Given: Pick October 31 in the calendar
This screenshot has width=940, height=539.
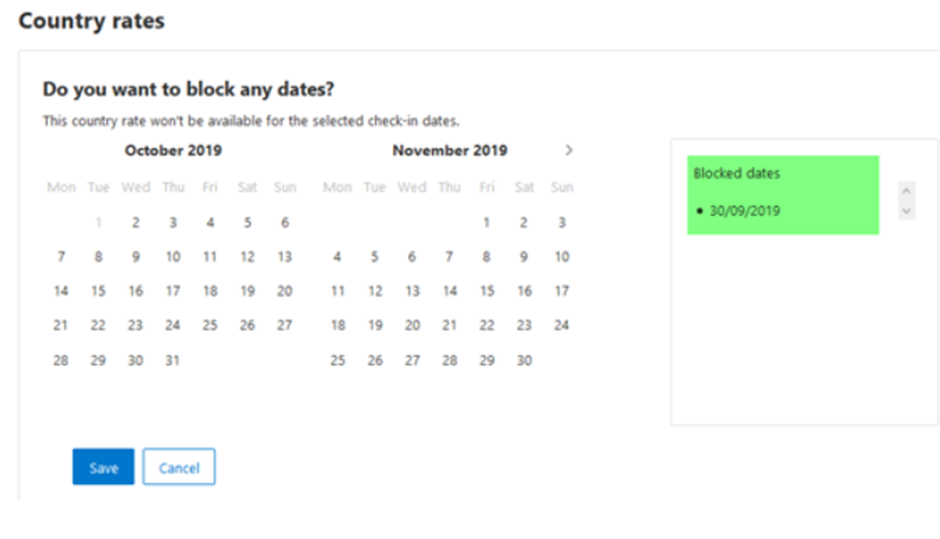Looking at the screenshot, I should pos(173,360).
